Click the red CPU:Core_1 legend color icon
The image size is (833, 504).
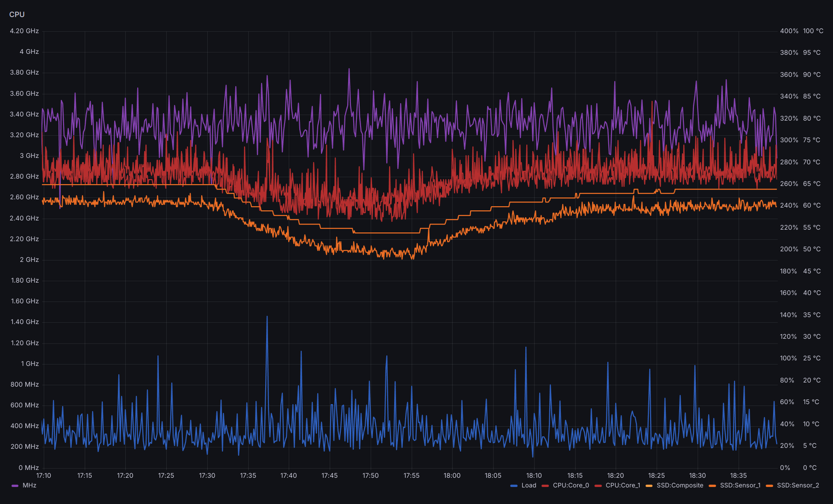coord(598,486)
